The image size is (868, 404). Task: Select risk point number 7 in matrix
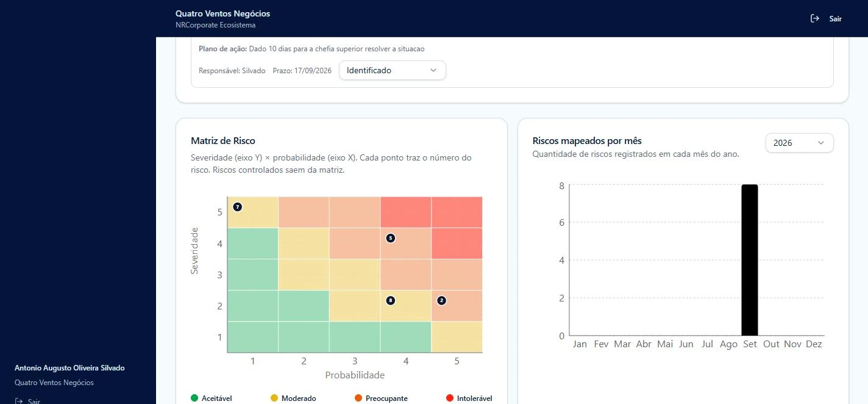(238, 207)
